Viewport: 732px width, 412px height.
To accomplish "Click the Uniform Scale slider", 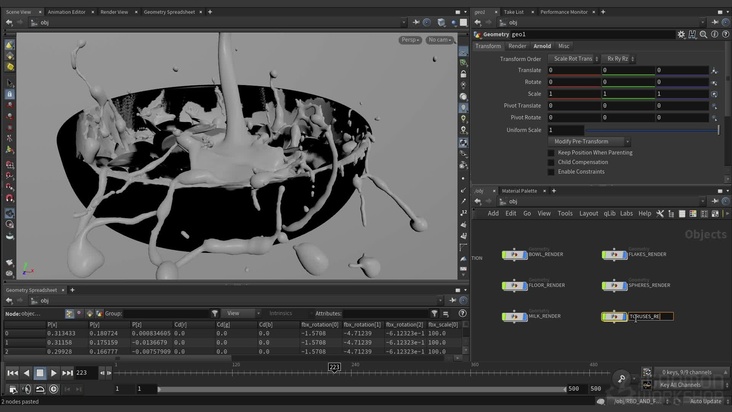I will click(x=652, y=130).
